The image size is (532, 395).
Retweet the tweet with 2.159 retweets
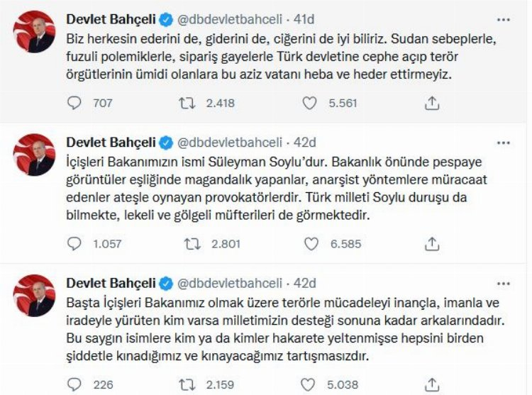tap(187, 385)
